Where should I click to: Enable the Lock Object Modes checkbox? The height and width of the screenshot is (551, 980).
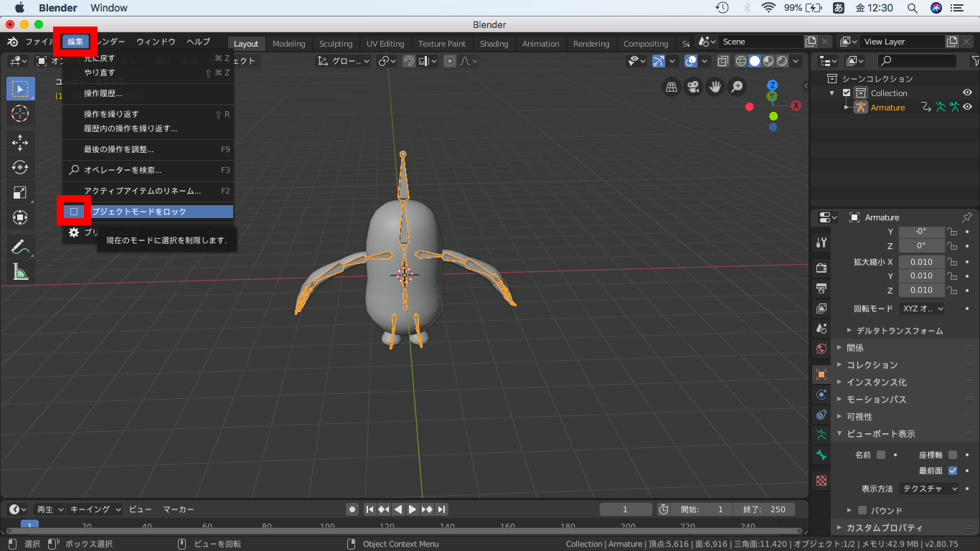coord(74,212)
